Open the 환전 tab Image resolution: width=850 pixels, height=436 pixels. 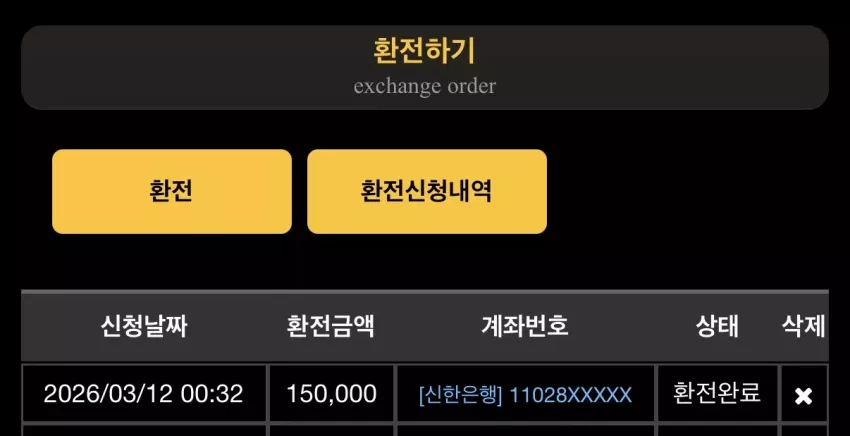pos(172,191)
